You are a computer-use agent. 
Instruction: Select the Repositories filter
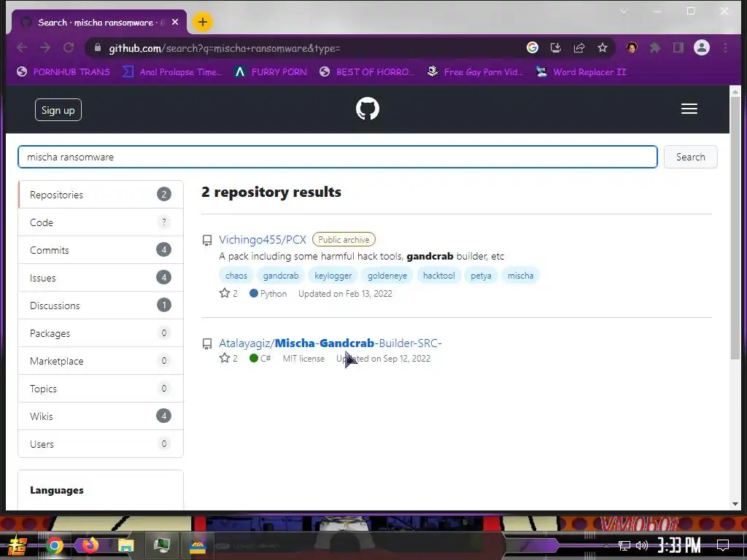(x=101, y=194)
